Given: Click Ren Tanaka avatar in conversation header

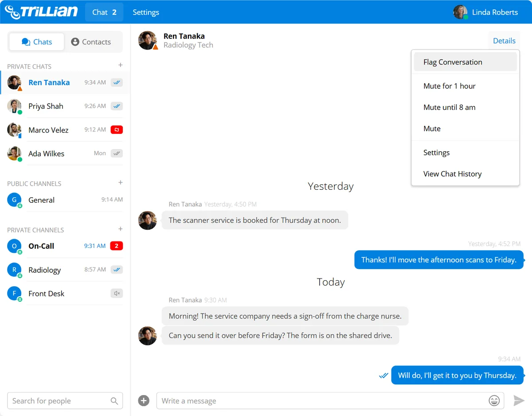Looking at the screenshot, I should [x=148, y=40].
